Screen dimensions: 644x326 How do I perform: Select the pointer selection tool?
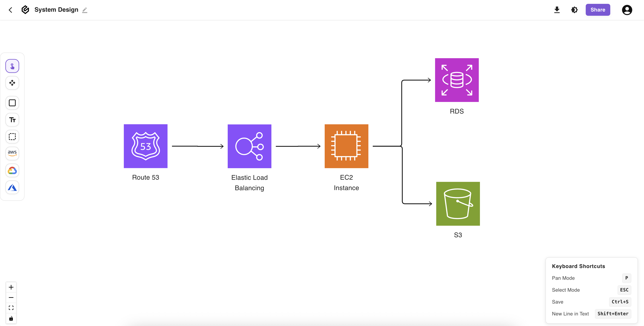(x=12, y=66)
